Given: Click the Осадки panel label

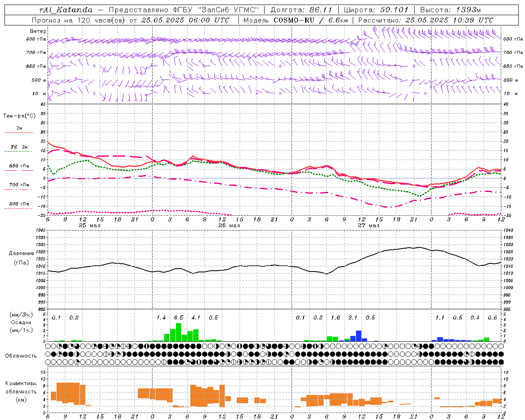Looking at the screenshot, I should tap(21, 322).
